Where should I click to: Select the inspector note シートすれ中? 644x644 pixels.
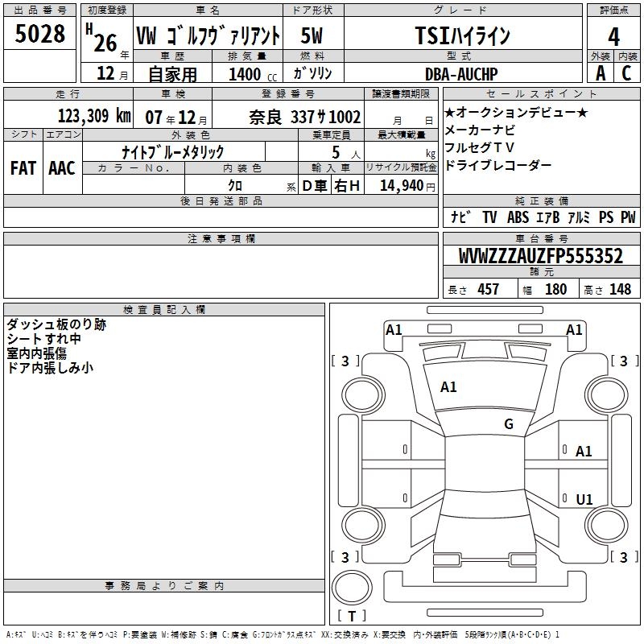point(43,339)
